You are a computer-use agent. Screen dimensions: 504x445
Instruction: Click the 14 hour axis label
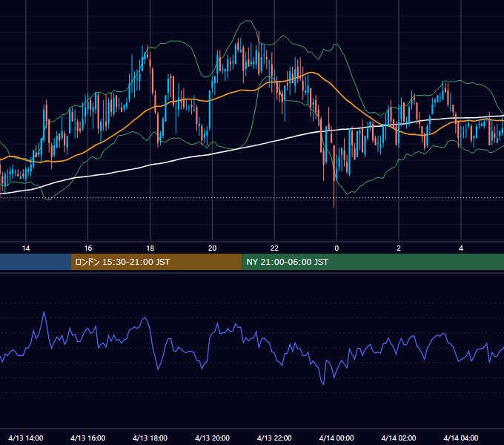point(26,248)
